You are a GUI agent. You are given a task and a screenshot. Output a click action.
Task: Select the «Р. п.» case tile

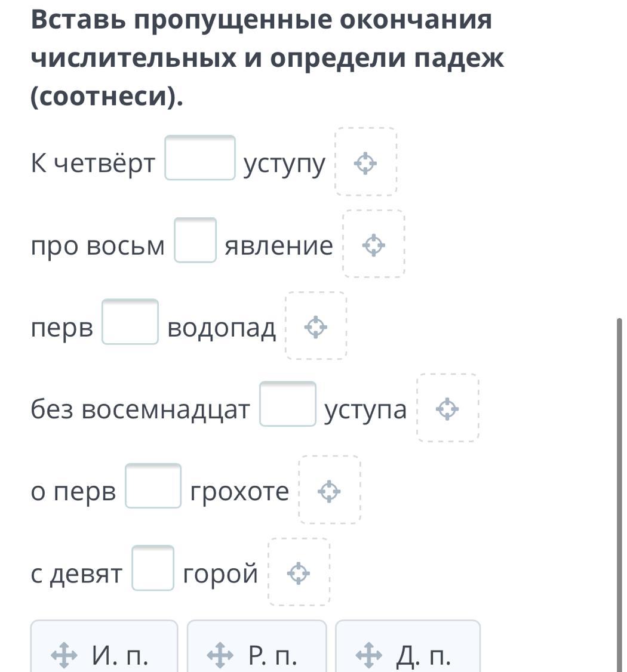pos(257,646)
